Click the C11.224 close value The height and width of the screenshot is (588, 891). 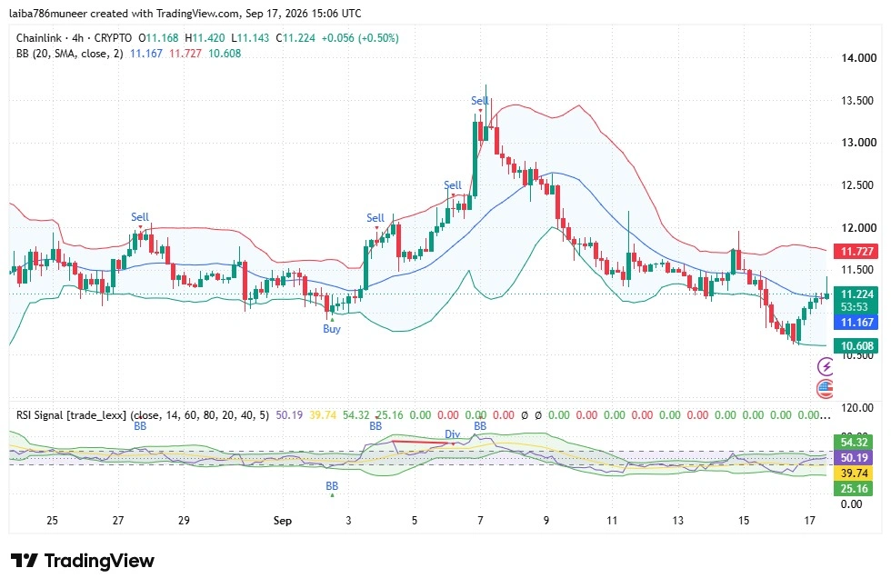[x=295, y=38]
